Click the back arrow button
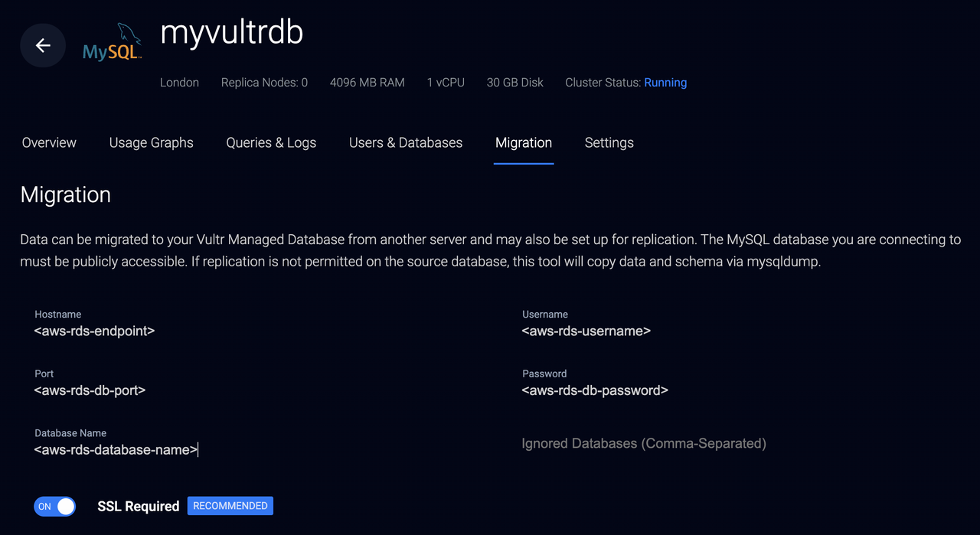980x535 pixels. [43, 45]
